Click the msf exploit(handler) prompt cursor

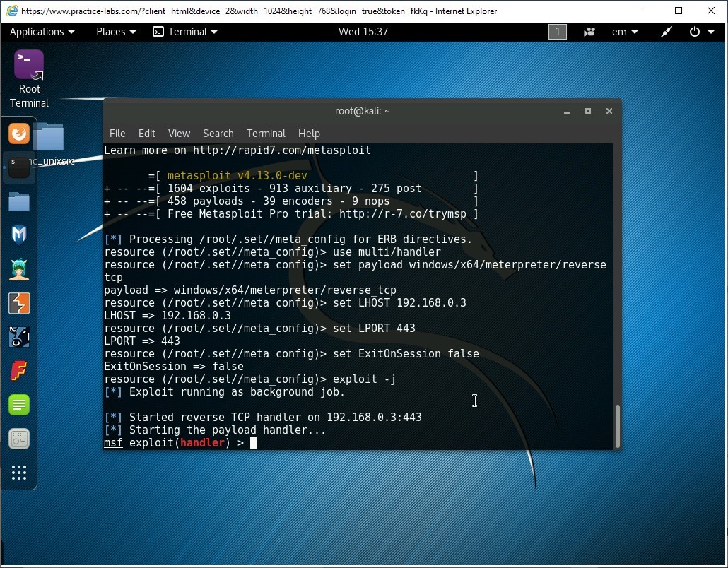[254, 443]
